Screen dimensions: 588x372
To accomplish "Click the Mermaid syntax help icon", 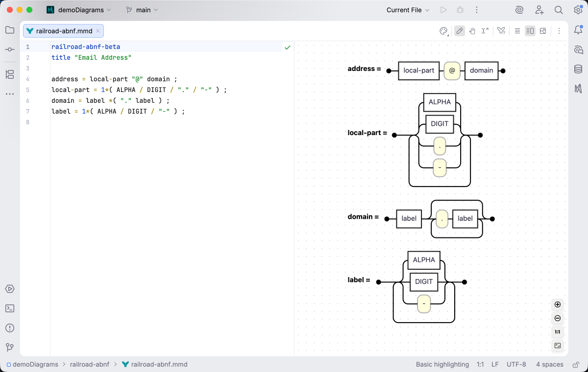I will (501, 31).
